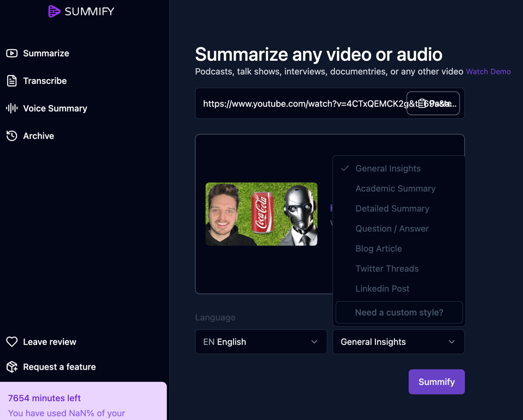Screen dimensions: 523x420
Task: Click the Summarize play icon in sidebar
Action: 12,53
